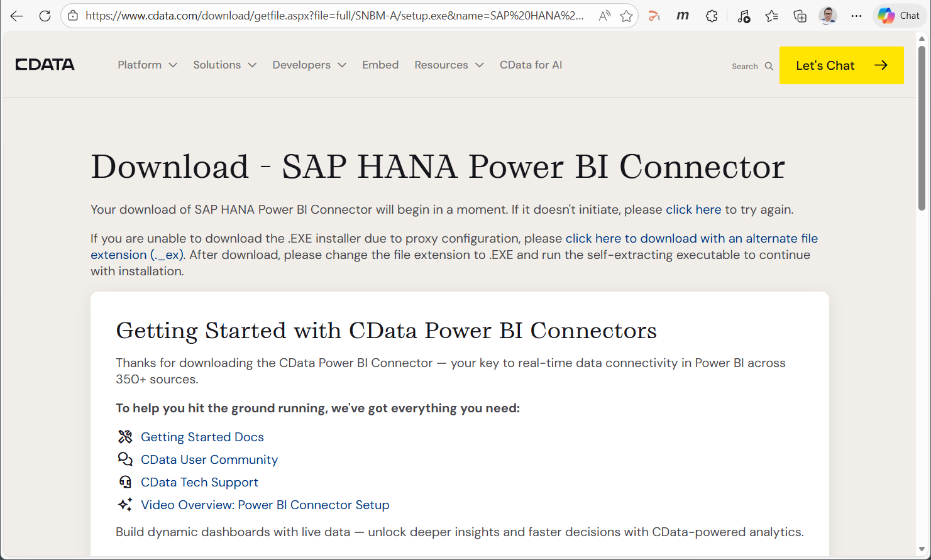Open the browser profile avatar
Viewport: 931px width, 560px height.
[x=828, y=16]
